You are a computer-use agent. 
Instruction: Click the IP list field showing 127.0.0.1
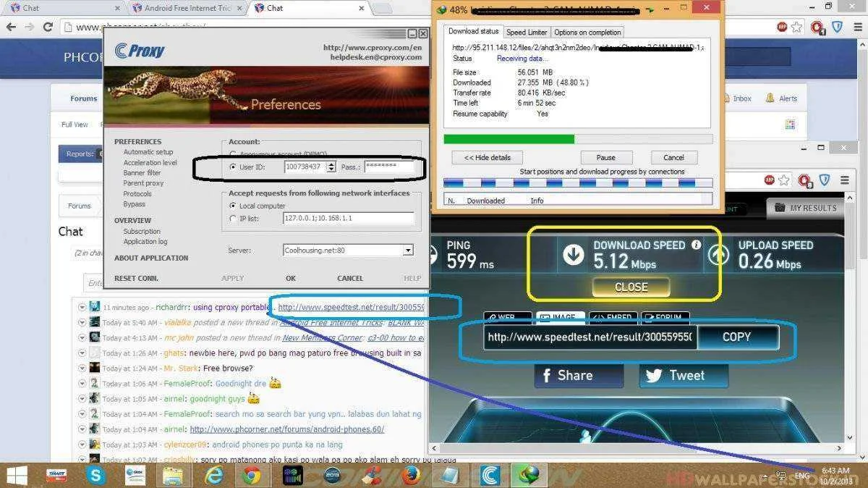pyautogui.click(x=349, y=218)
